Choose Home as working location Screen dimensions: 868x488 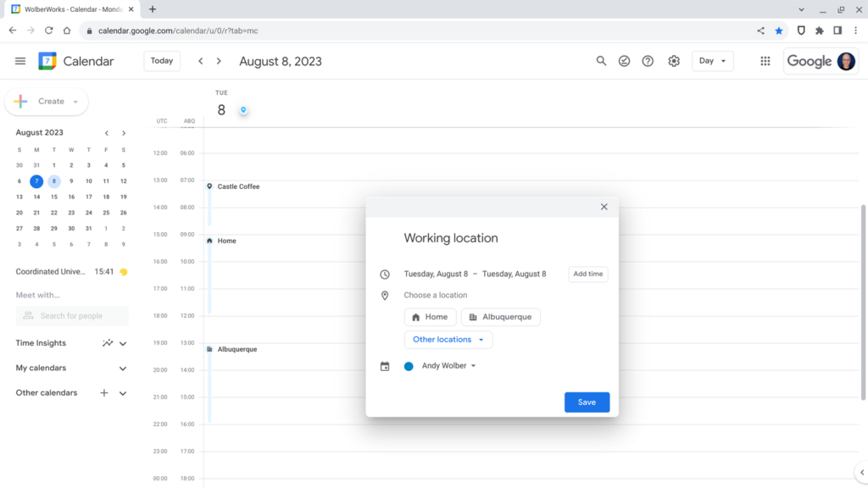pyautogui.click(x=430, y=317)
